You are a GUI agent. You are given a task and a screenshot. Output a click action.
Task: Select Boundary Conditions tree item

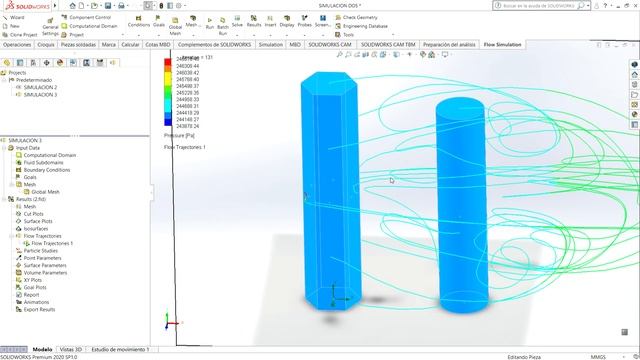[x=42, y=170]
